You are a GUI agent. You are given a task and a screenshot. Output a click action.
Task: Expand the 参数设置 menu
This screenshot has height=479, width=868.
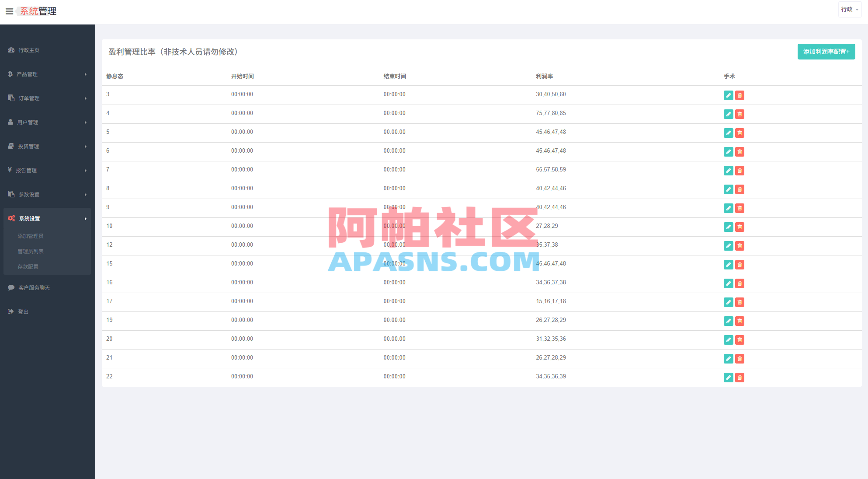click(29, 194)
